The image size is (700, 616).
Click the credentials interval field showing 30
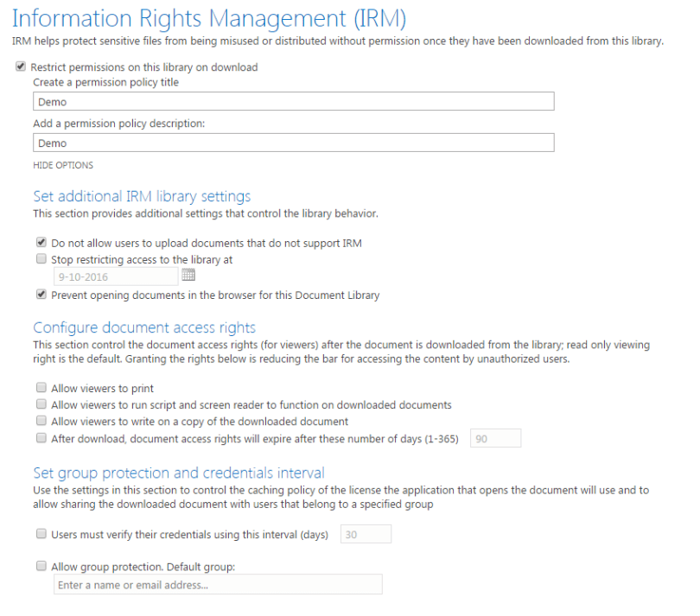365,533
